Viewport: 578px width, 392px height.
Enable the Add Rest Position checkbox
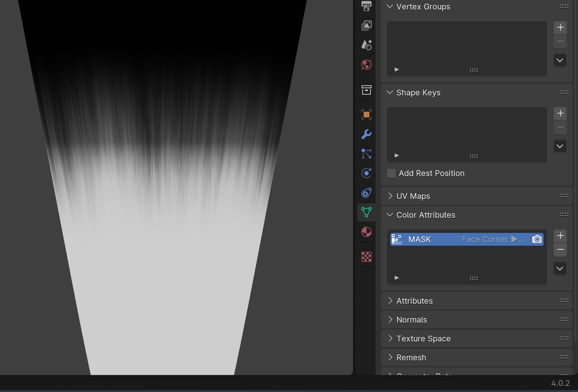click(392, 173)
